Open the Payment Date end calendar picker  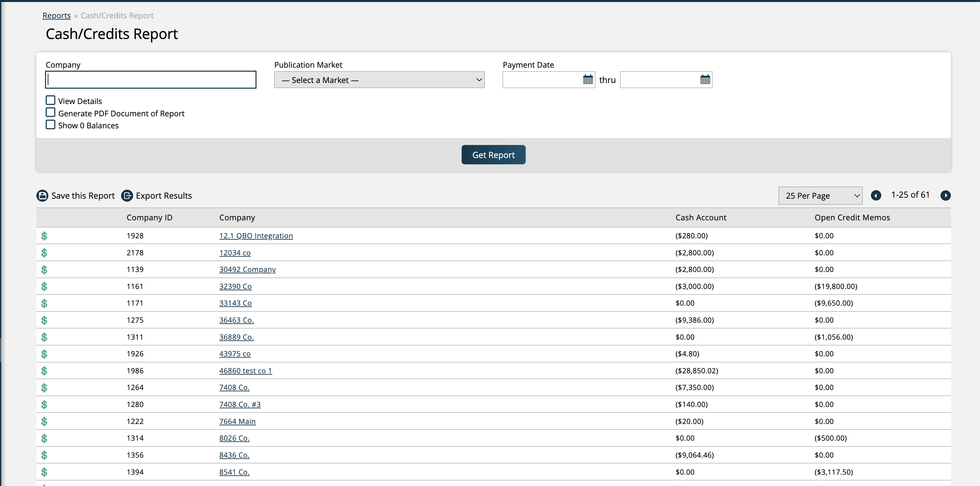pos(705,79)
